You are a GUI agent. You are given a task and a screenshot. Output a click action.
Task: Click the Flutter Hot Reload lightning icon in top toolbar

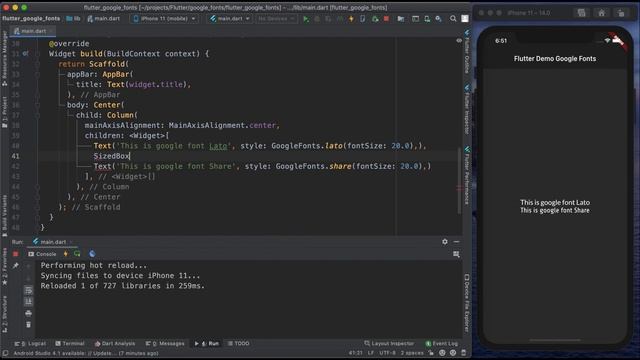pyautogui.click(x=351, y=19)
